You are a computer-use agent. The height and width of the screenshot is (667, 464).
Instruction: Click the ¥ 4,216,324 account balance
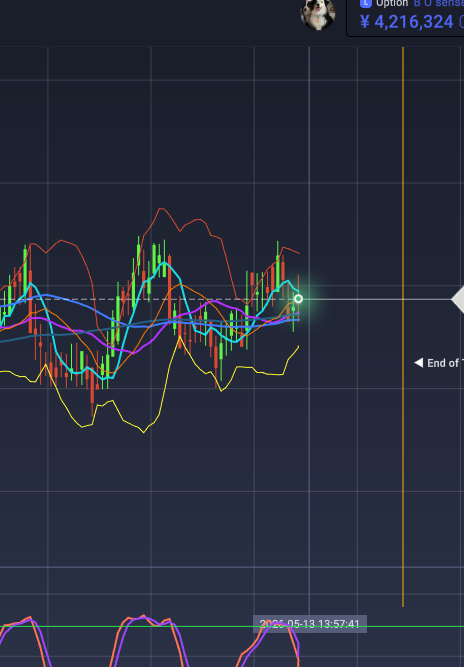point(407,22)
